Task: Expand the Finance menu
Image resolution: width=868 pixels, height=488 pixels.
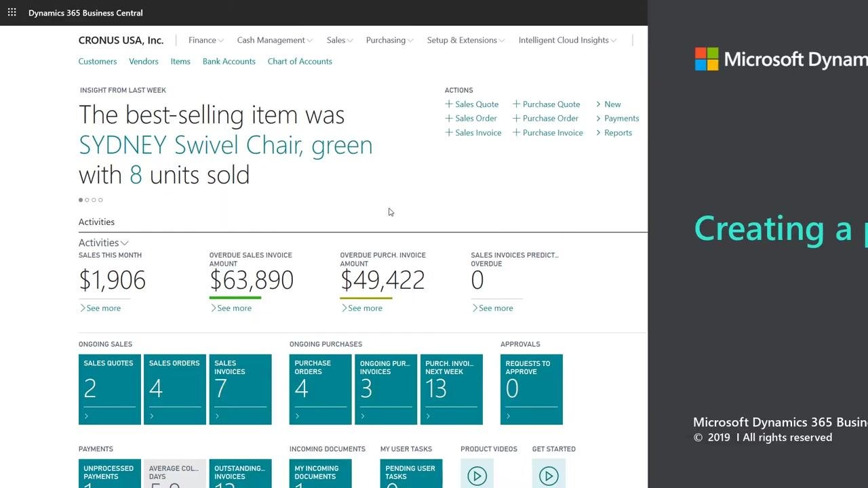Action: point(205,40)
